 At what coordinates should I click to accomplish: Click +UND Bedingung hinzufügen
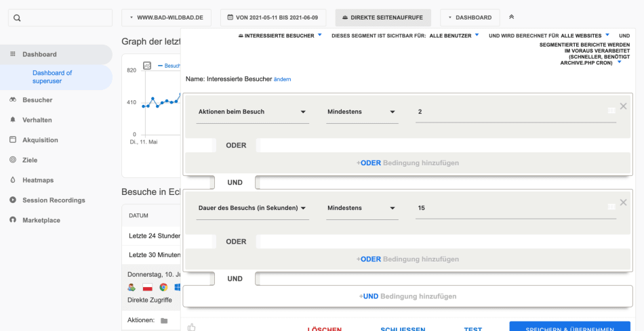click(x=407, y=296)
